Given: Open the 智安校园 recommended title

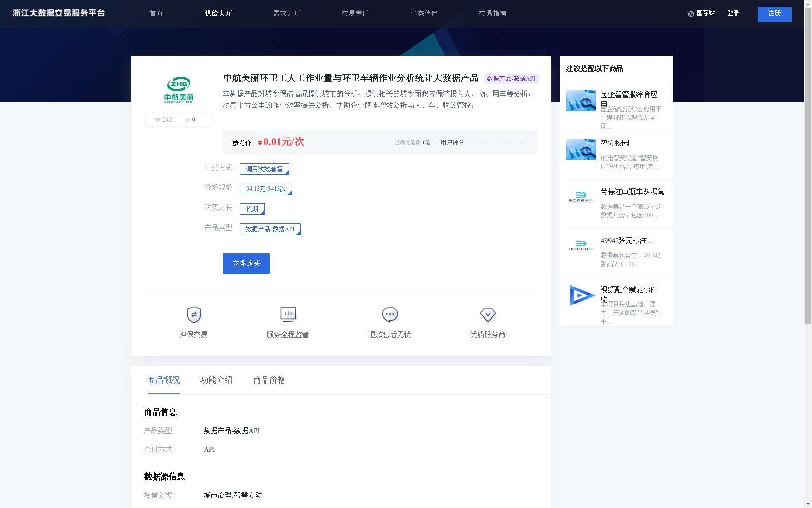Looking at the screenshot, I should 615,143.
